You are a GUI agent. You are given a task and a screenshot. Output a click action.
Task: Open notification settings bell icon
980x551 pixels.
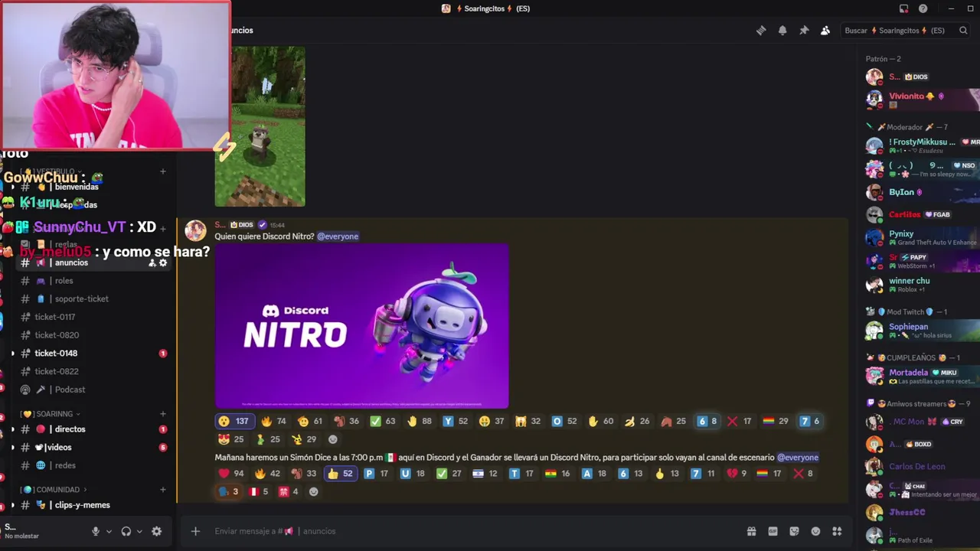pos(782,31)
